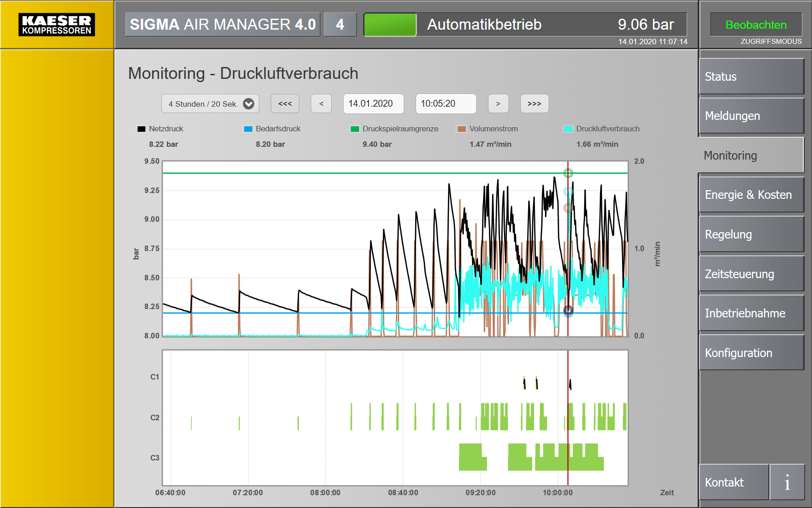This screenshot has width=812, height=508.
Task: Select the Monitoring menu item
Action: tap(750, 155)
